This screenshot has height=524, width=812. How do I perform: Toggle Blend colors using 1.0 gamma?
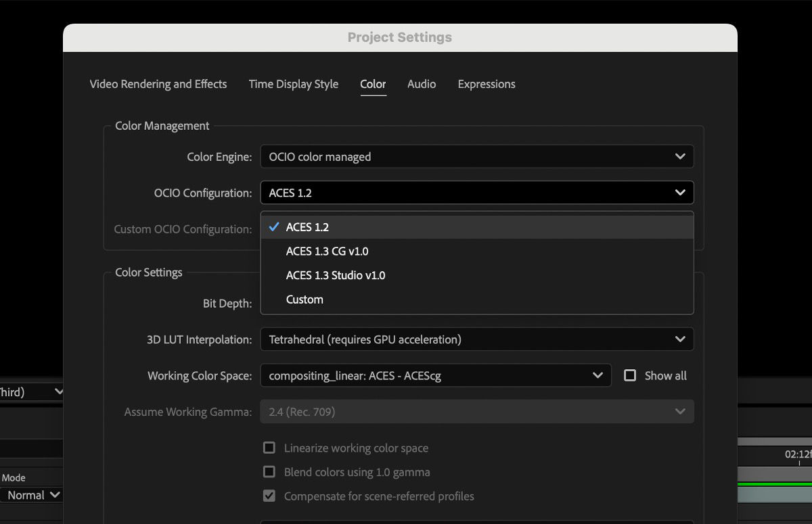269,472
